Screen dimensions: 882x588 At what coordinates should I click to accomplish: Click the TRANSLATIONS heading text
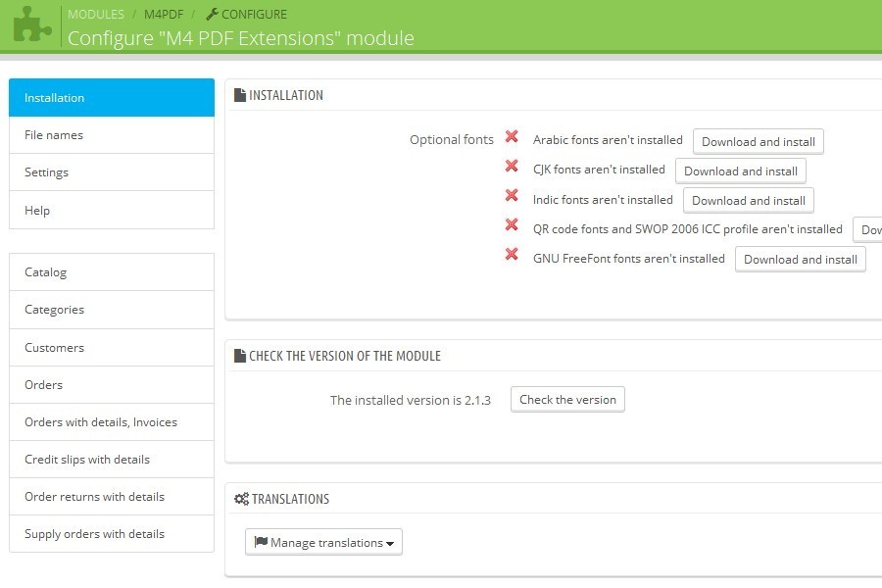[x=290, y=499]
